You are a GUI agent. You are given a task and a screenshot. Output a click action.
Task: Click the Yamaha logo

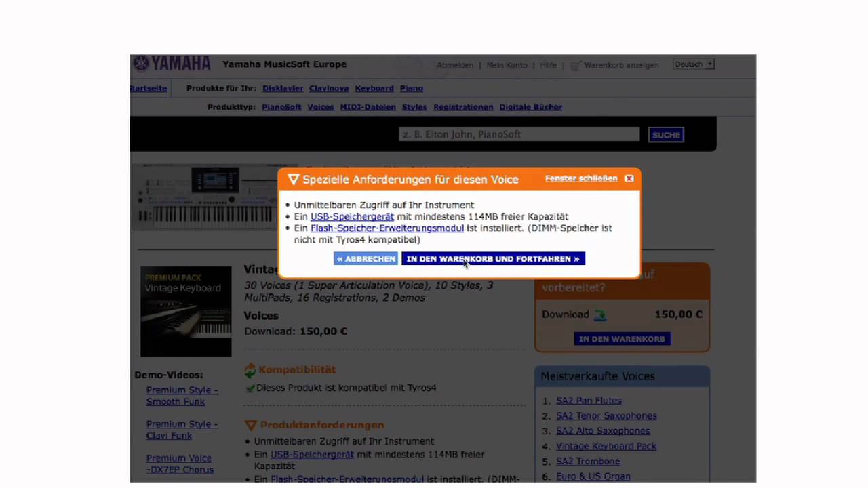[x=172, y=64]
